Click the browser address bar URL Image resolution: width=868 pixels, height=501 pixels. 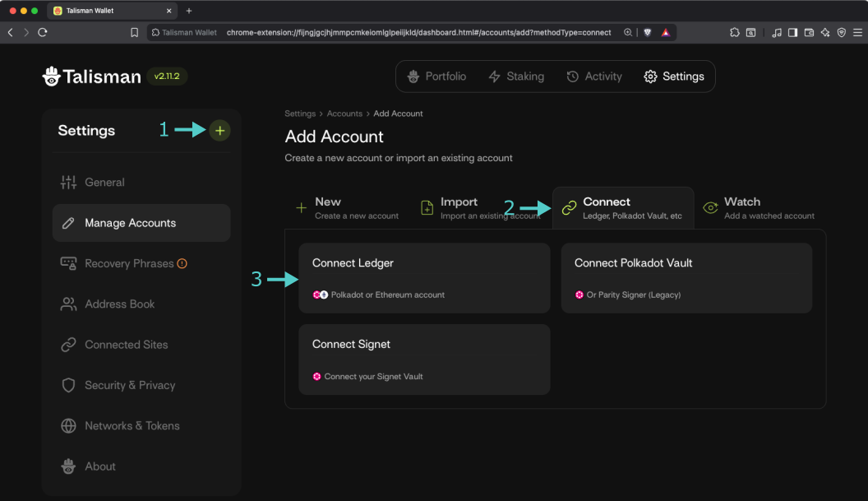418,33
